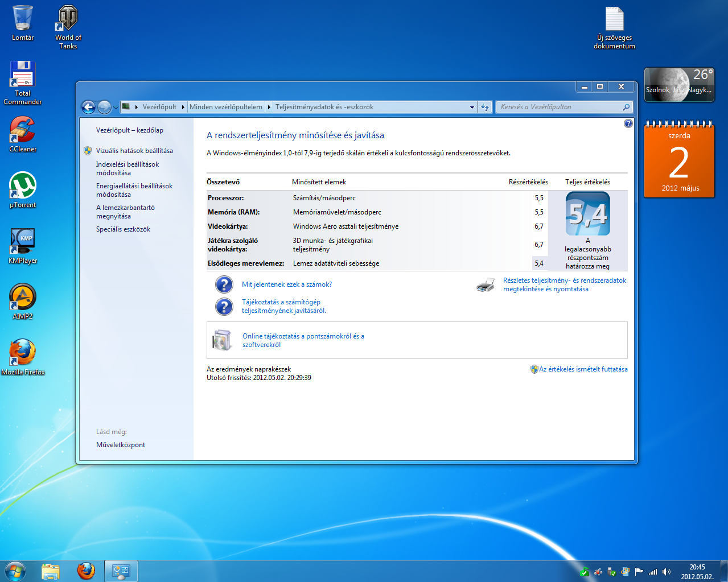728x582 pixels.
Task: Select Total Commander desktop icon
Action: tap(23, 82)
